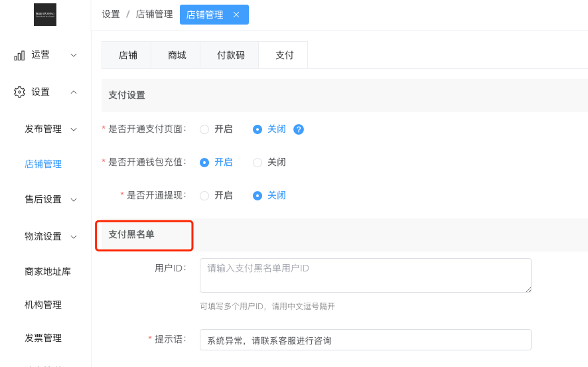Click the store logo thumbnail
588x367 pixels.
click(45, 15)
